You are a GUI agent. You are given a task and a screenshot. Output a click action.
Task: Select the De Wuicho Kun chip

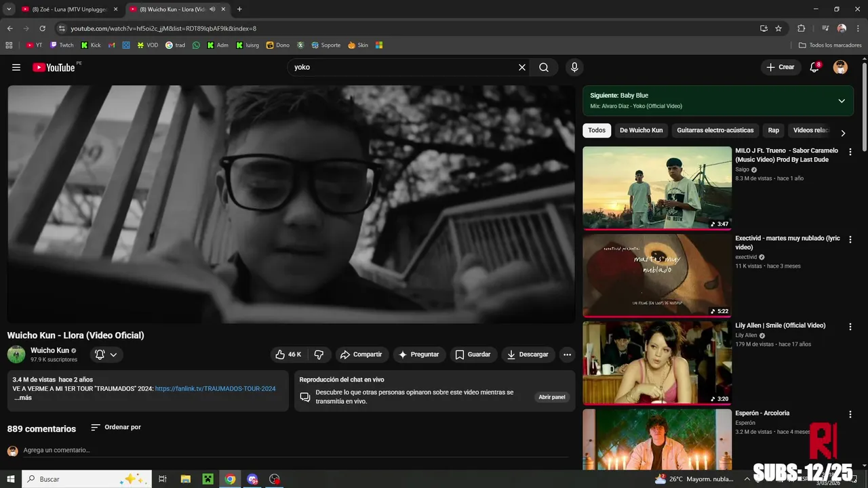(x=641, y=130)
